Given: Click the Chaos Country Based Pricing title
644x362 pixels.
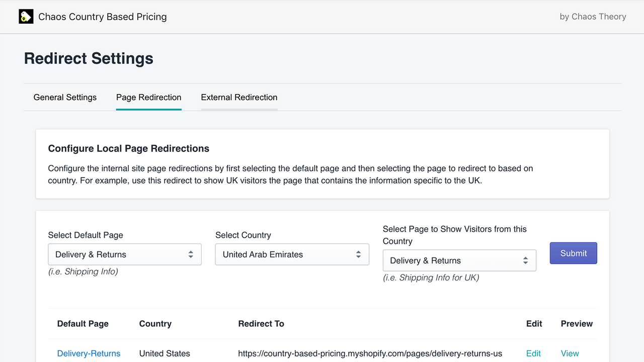Looking at the screenshot, I should 103,17.
